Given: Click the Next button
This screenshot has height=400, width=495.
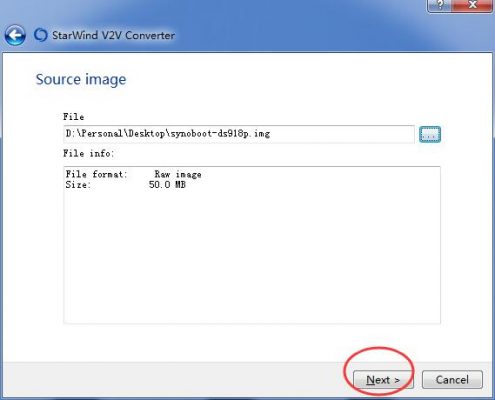Looking at the screenshot, I should [383, 380].
